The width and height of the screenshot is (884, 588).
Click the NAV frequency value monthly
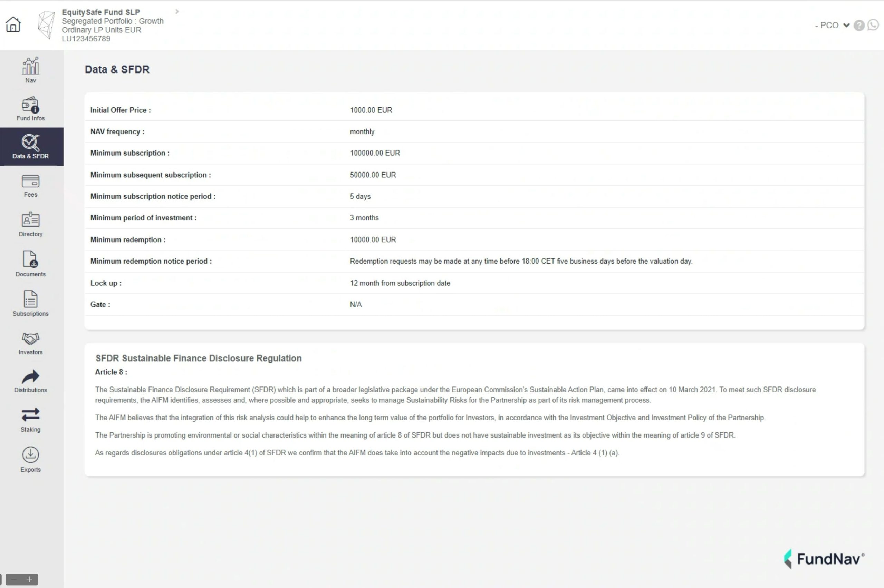[362, 131]
